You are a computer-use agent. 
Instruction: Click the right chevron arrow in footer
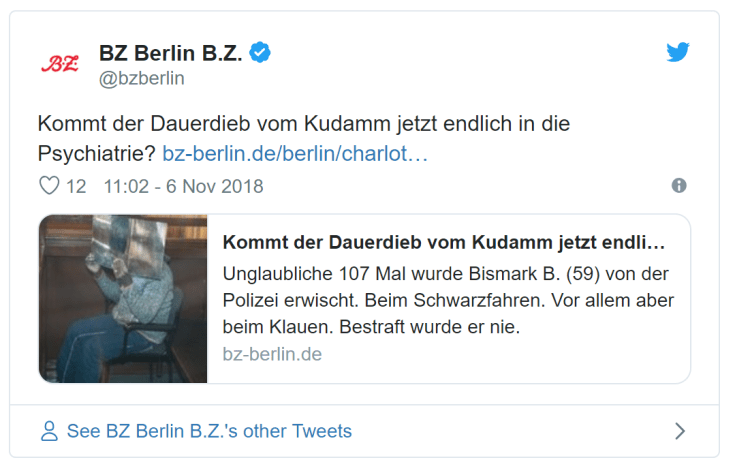click(x=680, y=432)
